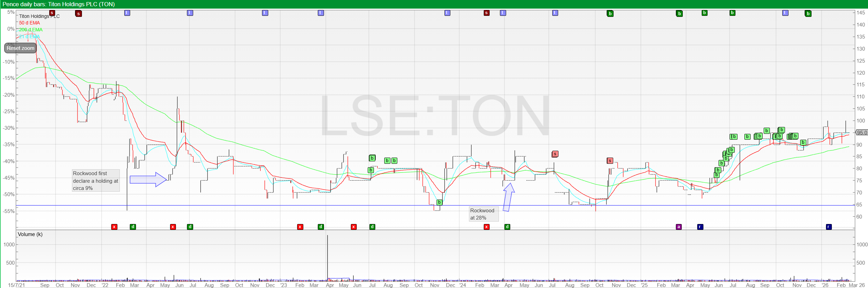Select the blue upward-pointing annotation arrow
868x288 pixels.
[508, 197]
